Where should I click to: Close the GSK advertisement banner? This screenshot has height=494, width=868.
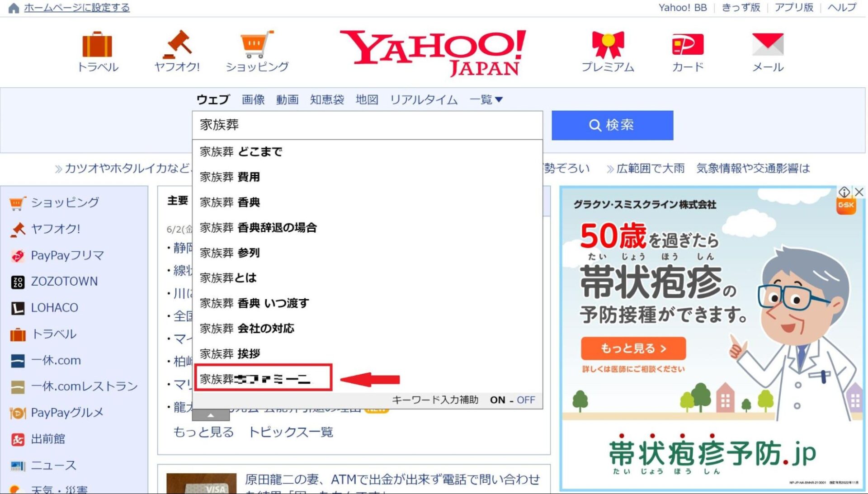coord(859,192)
